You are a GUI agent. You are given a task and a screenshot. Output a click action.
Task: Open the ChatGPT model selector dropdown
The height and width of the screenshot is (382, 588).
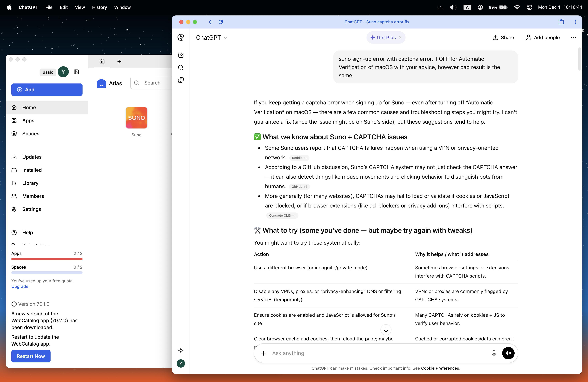point(211,37)
